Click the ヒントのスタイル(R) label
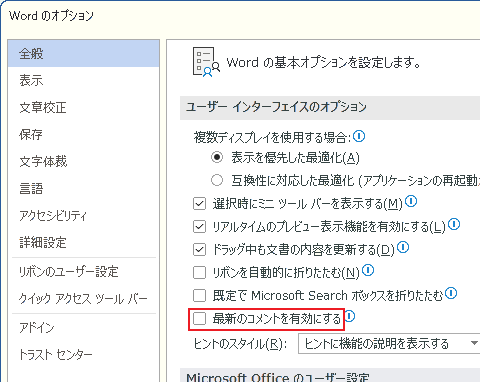 240,344
